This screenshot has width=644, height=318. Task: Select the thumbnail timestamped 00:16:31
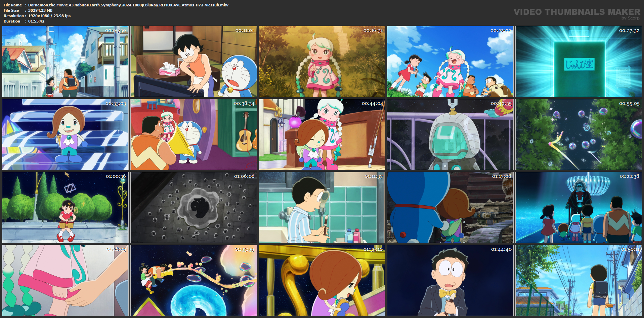coord(322,62)
